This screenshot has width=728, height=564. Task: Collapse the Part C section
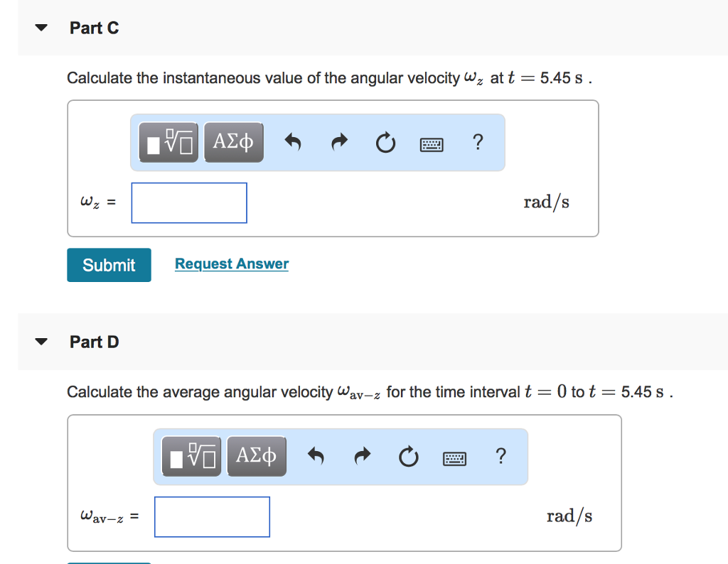tap(41, 27)
